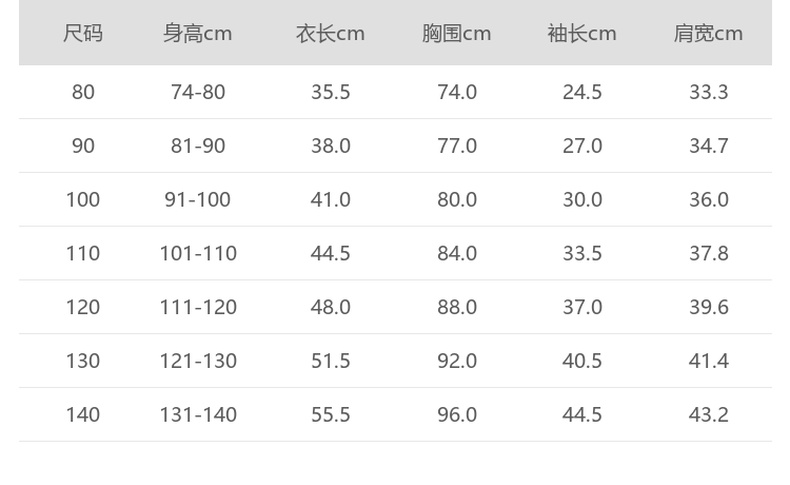Viewport: 790px width, 485px height.
Task: Click the 96.0 chest measurement value
Action: (456, 415)
